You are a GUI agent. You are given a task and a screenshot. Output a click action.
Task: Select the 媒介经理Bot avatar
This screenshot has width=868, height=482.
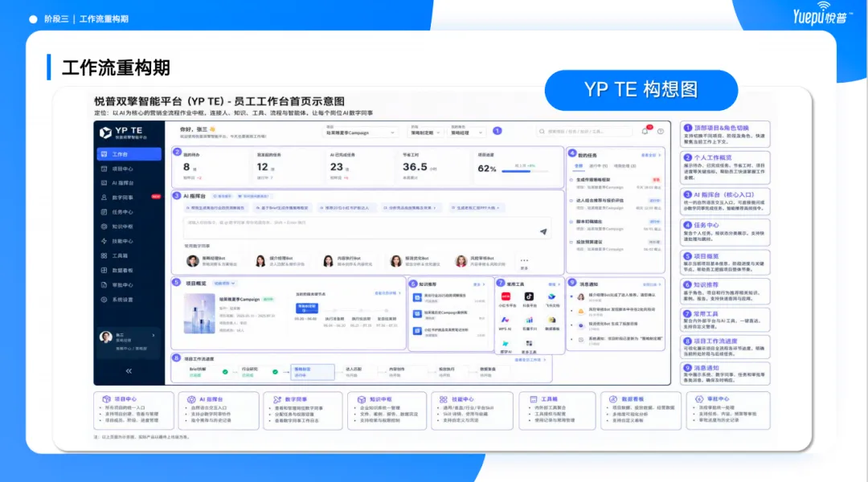[260, 260]
